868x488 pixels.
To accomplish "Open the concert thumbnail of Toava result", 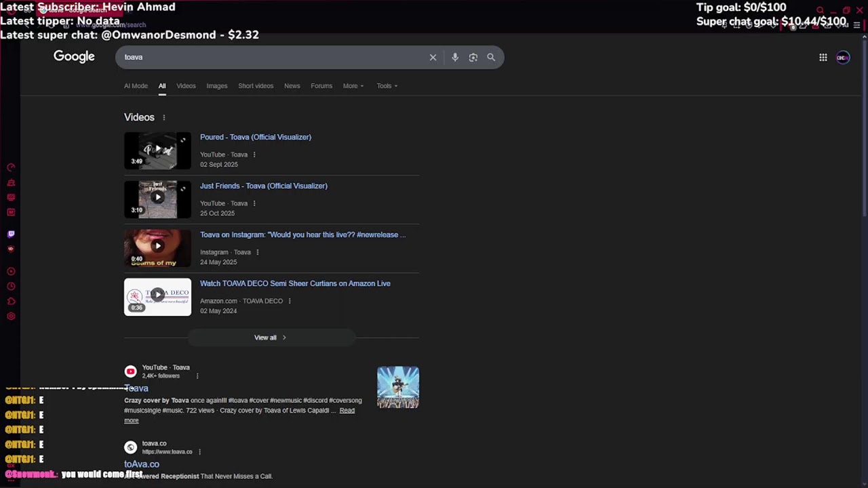I will click(x=398, y=387).
